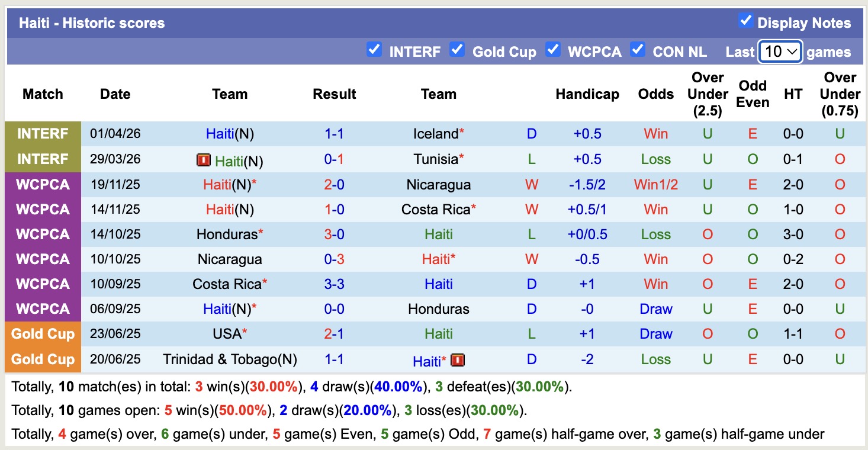The image size is (868, 450).
Task: Disable the Gold Cup filter checkbox
Action: [x=456, y=49]
